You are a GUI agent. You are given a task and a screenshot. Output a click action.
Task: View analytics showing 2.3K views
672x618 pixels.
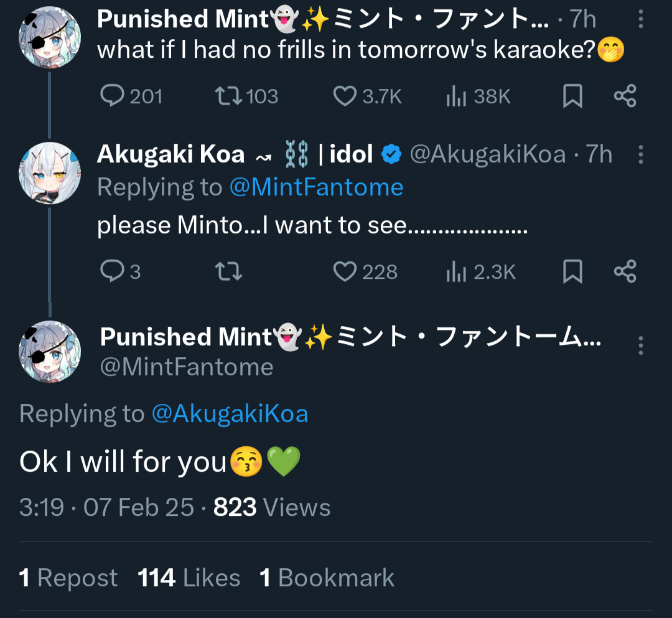coord(456,271)
